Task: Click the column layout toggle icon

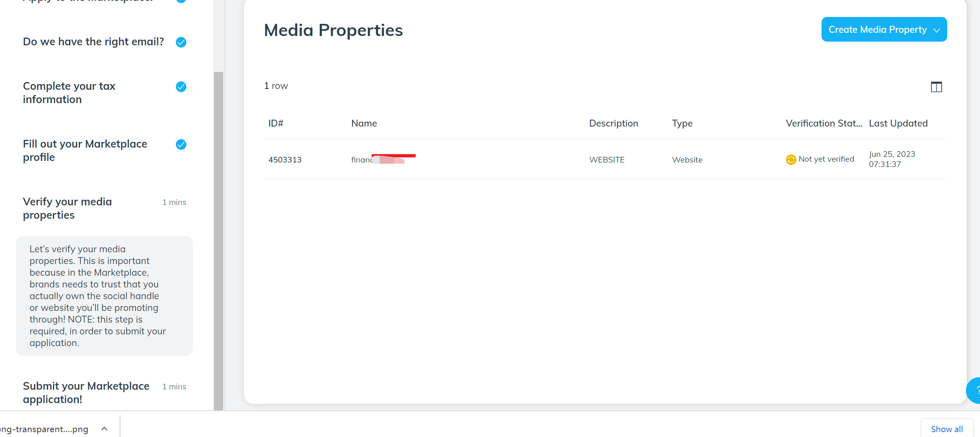Action: [936, 87]
